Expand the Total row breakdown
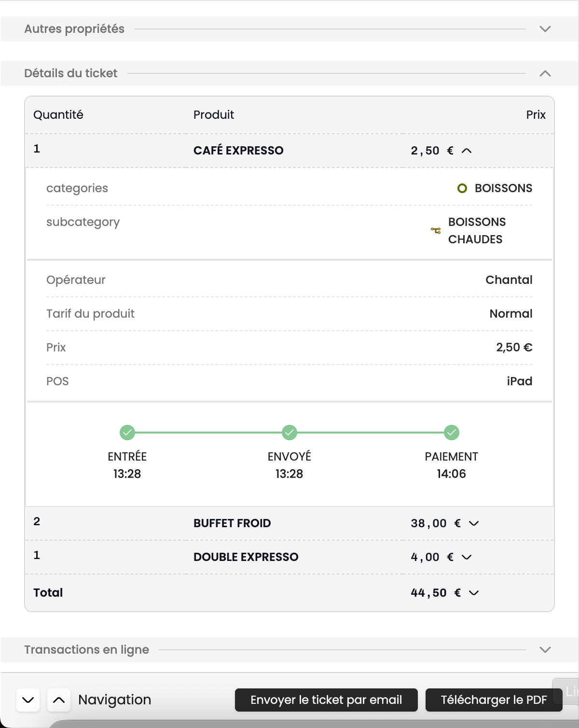This screenshot has height=728, width=579. [474, 593]
